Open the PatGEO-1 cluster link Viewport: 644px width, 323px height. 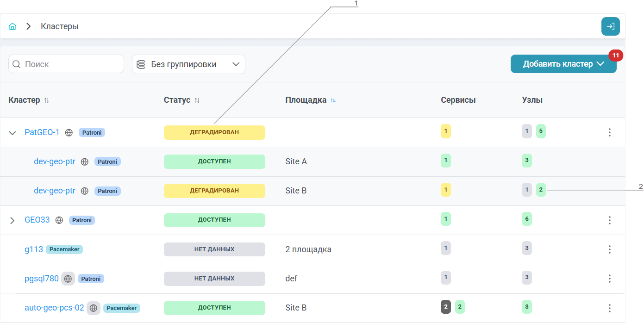(x=42, y=132)
